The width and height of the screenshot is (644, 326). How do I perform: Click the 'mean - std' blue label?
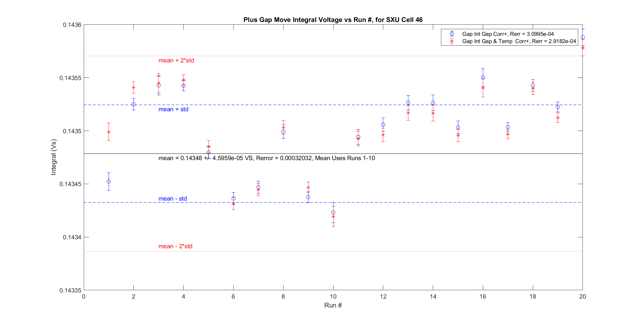(x=172, y=199)
